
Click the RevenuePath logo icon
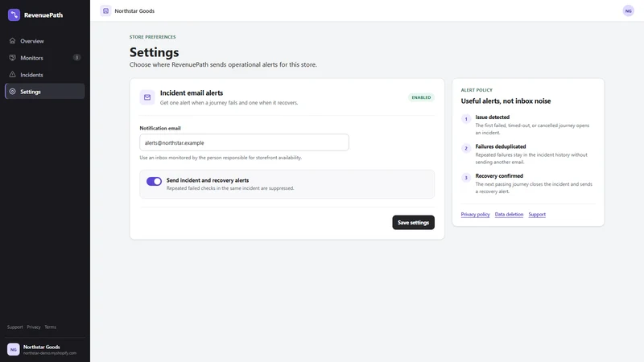click(14, 14)
